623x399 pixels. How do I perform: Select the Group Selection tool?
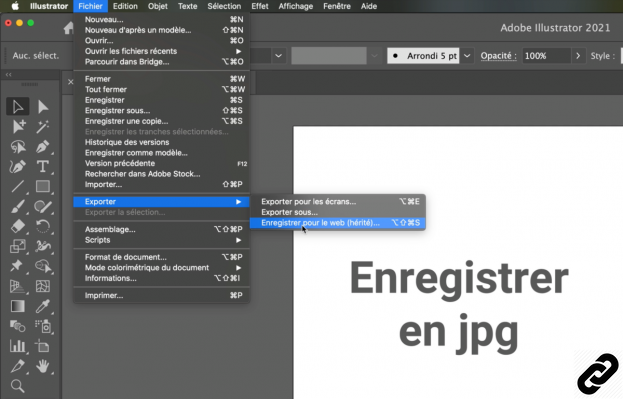(x=18, y=126)
